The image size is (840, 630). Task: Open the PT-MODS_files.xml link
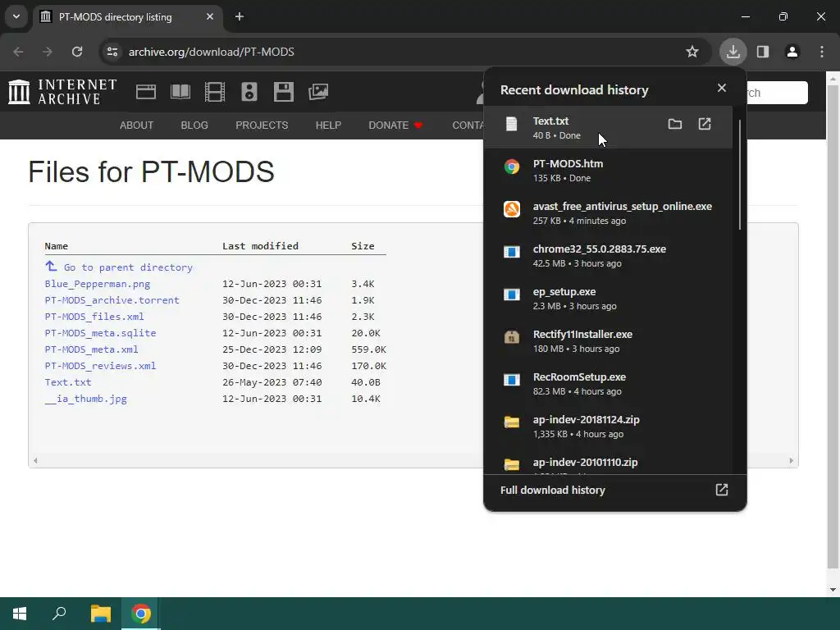(x=94, y=317)
